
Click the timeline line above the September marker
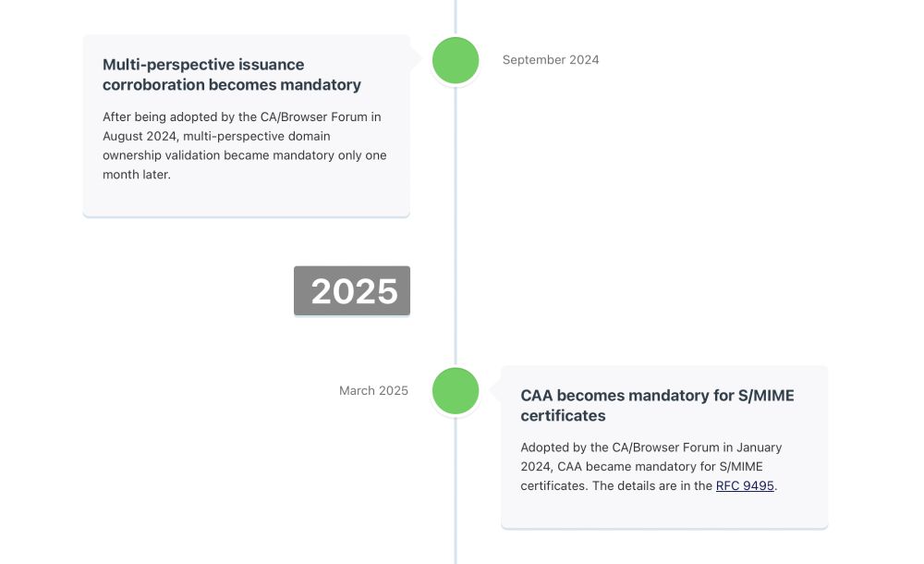click(x=456, y=17)
